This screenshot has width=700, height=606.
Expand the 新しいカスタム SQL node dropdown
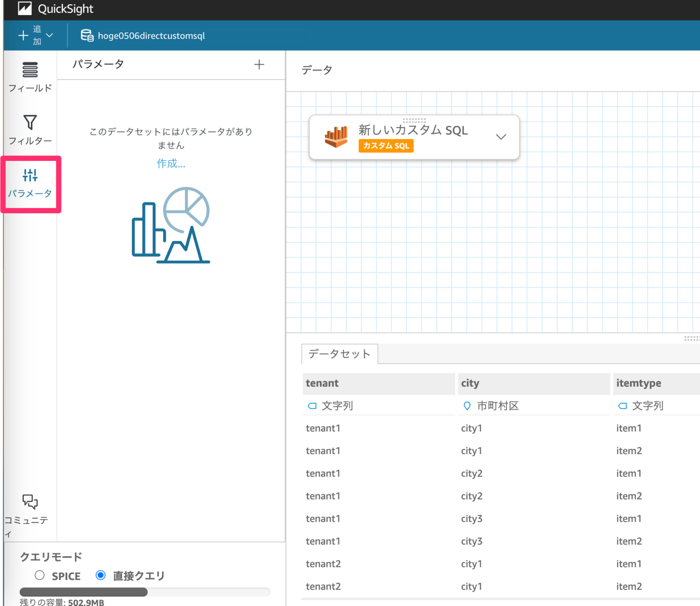click(501, 137)
